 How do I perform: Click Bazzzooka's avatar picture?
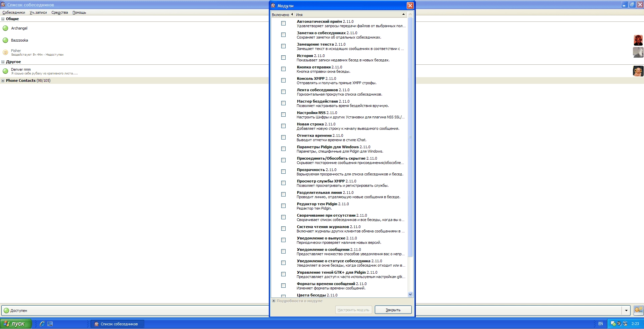pyautogui.click(x=638, y=40)
